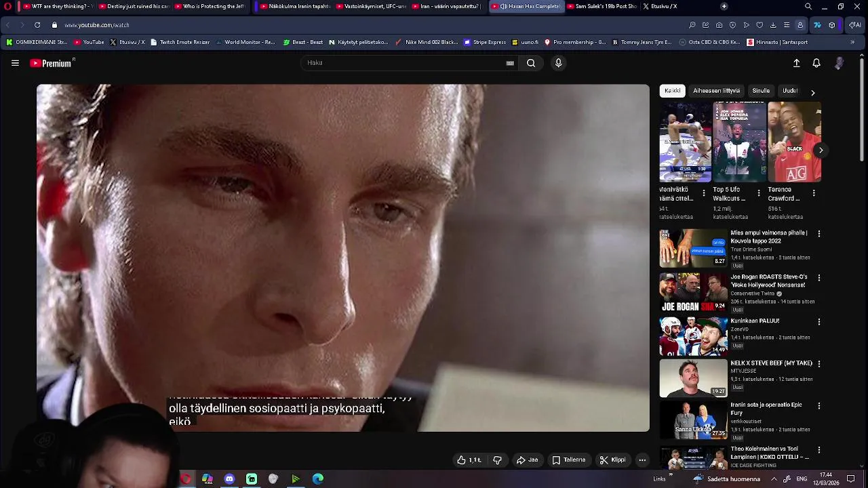Viewport: 868px width, 488px height.
Task: Open options for Theo Kolehmainen vs Toni Lampinen
Action: coord(818,450)
